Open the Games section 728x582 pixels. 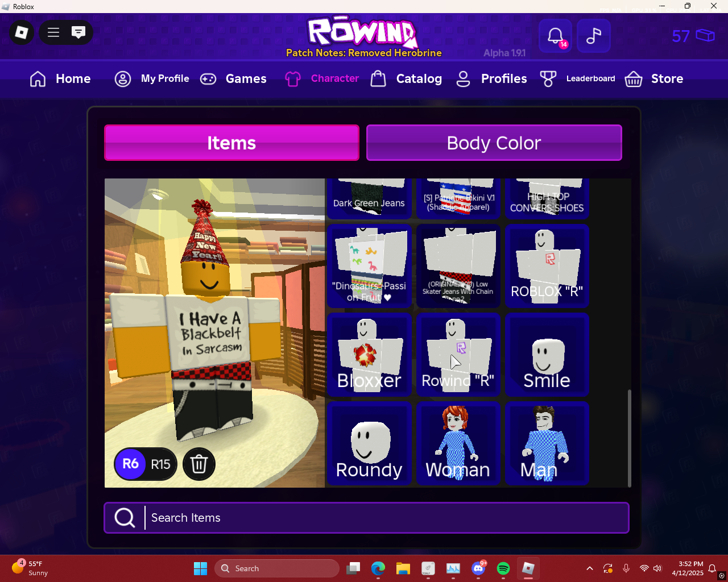[x=233, y=78]
